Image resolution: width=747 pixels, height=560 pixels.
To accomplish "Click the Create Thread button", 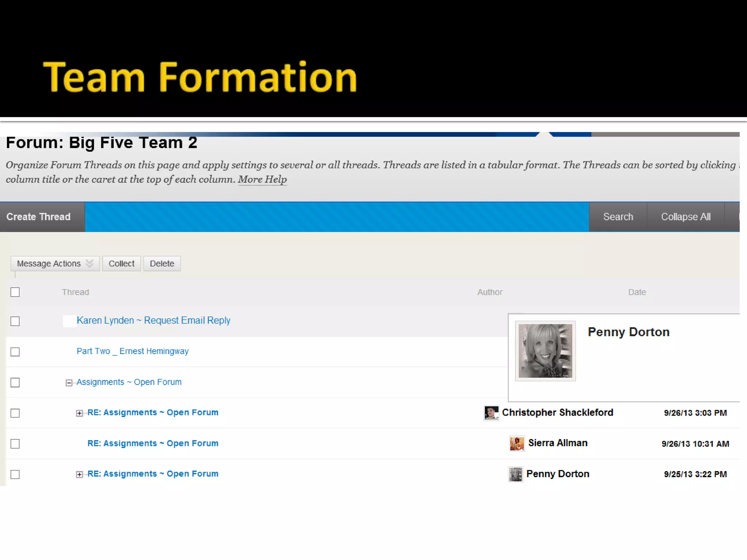I will (x=39, y=217).
